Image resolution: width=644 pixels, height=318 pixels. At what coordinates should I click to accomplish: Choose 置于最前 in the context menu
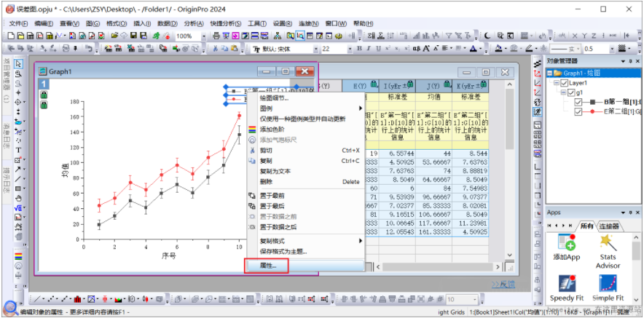[305, 196]
